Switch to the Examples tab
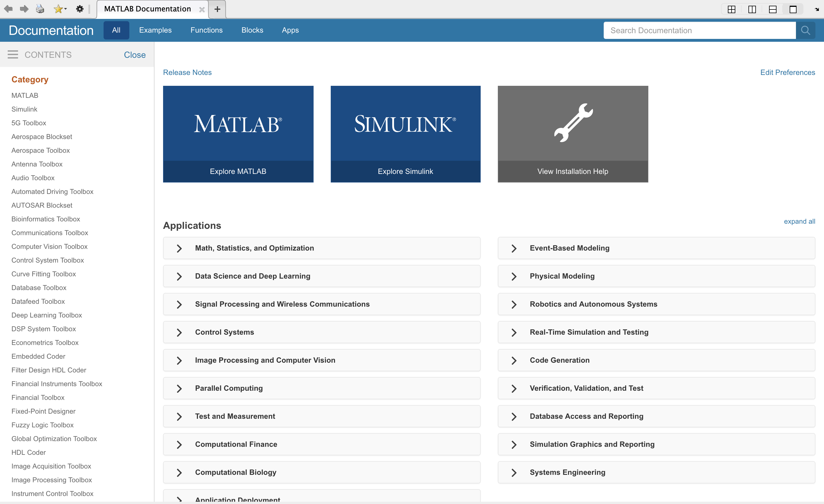Screen dimensions: 824x504 155,30
